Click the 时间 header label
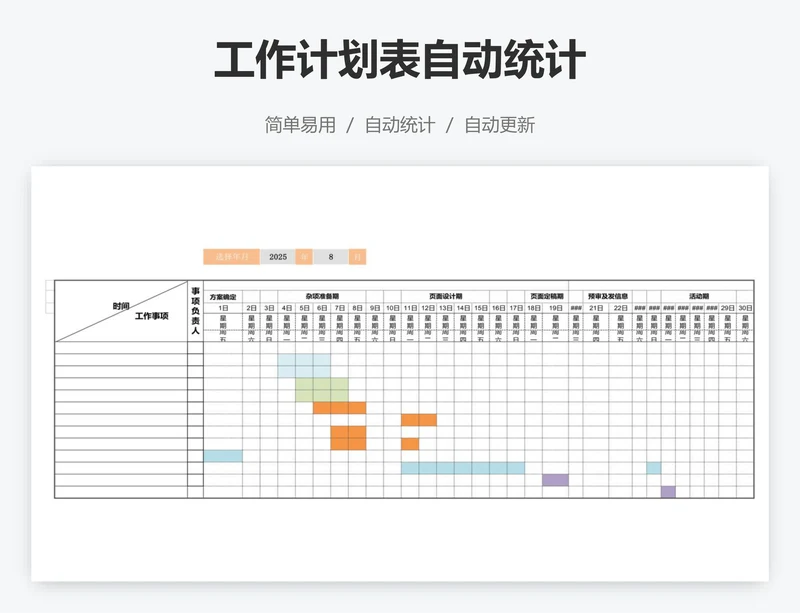This screenshot has width=800, height=613. coord(121,306)
